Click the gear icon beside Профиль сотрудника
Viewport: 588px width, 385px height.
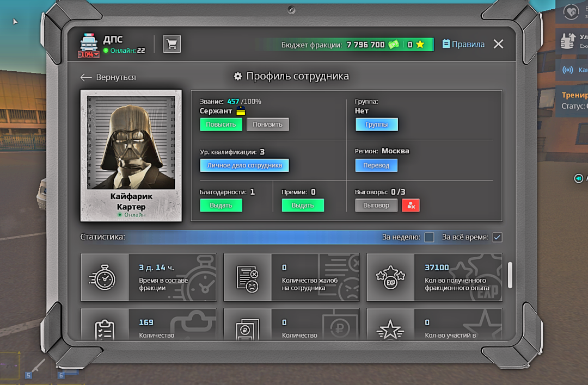pos(238,76)
